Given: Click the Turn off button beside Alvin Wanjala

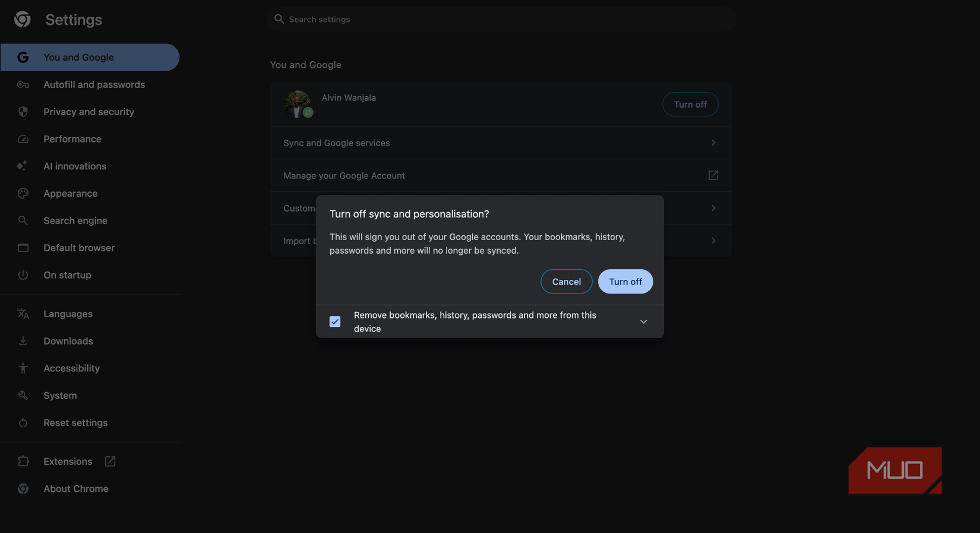Looking at the screenshot, I should (x=690, y=105).
